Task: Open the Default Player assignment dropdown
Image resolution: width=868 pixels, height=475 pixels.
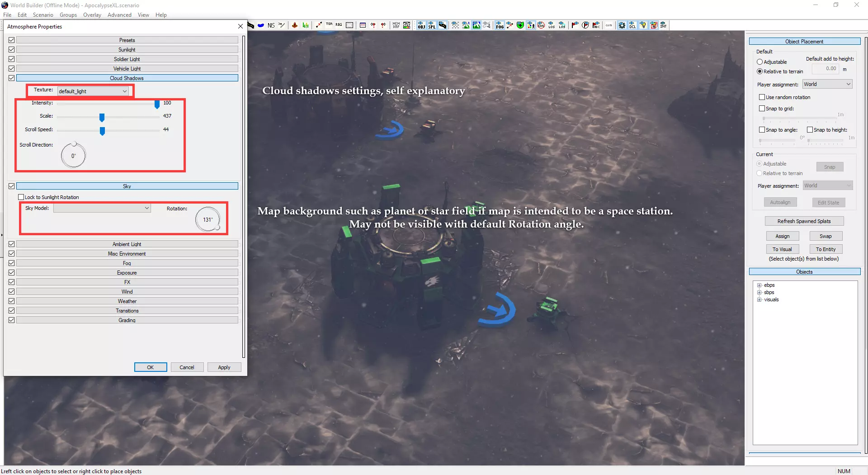Action: [827, 84]
